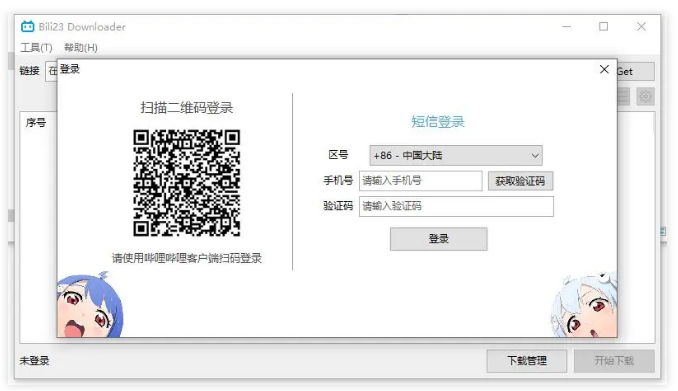Click the 登录 login button
The width and height of the screenshot is (678, 391).
[438, 239]
